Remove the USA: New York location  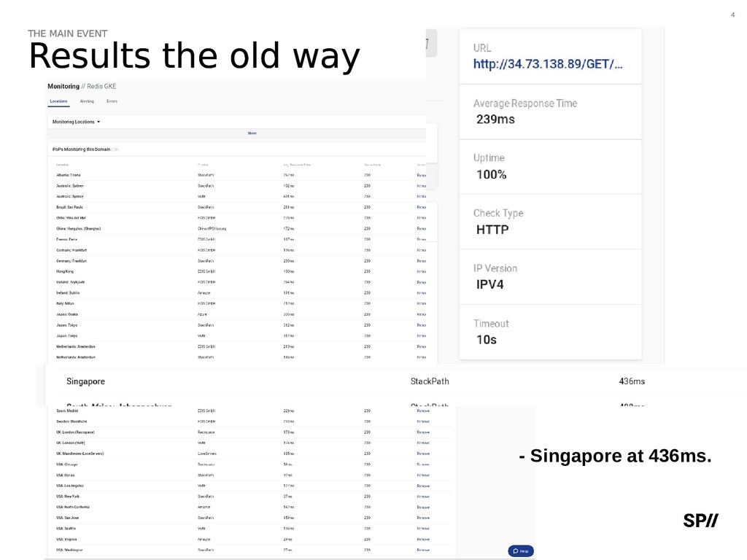click(x=423, y=497)
